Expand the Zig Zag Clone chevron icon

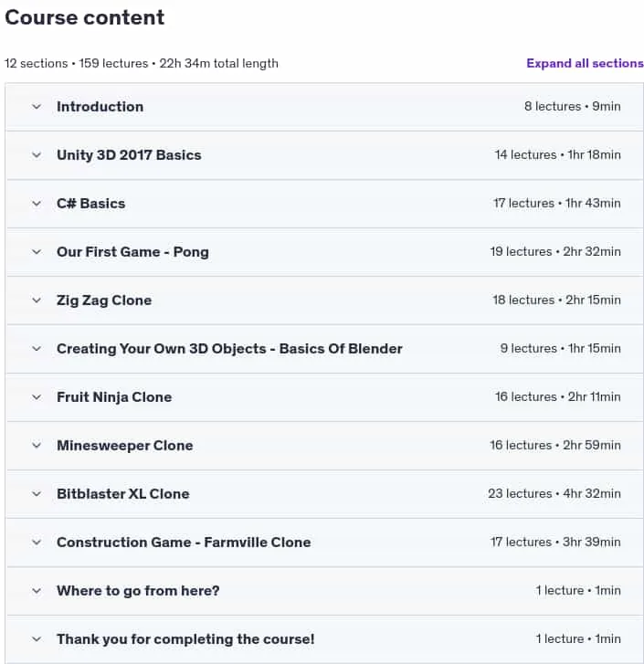point(37,300)
